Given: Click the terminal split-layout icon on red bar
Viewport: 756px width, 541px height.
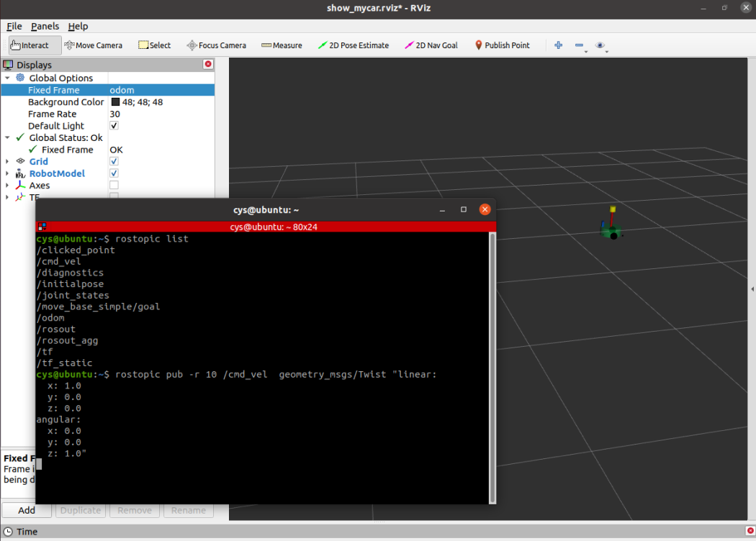Looking at the screenshot, I should tap(42, 227).
